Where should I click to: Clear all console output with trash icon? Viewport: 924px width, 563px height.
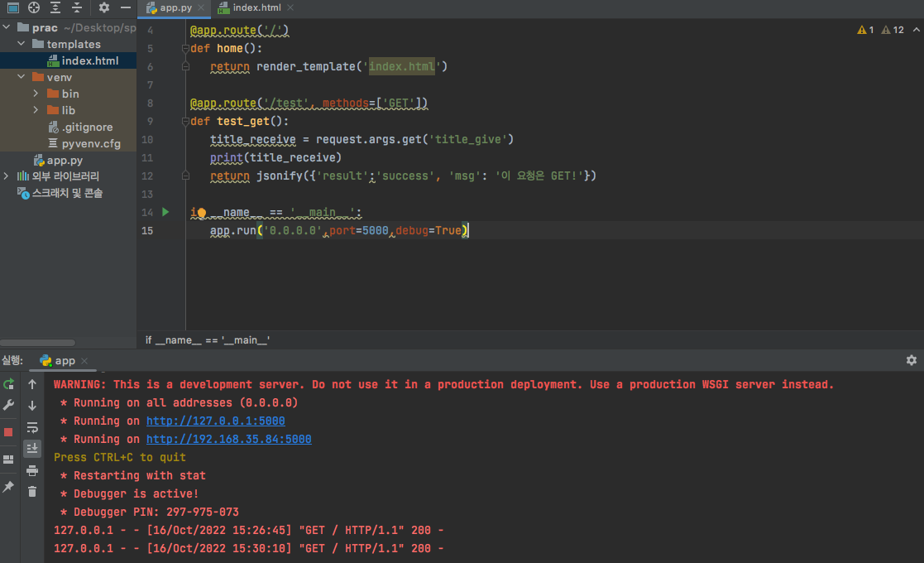[x=32, y=491]
